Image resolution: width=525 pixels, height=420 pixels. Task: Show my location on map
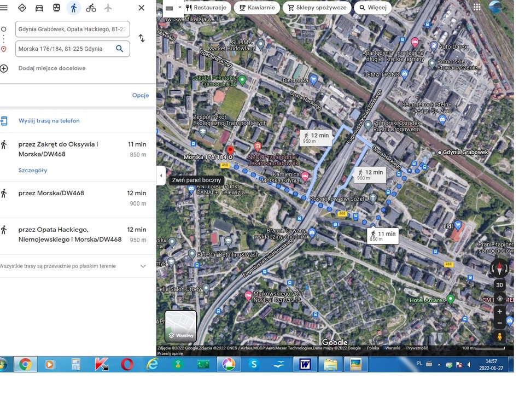coord(499,299)
